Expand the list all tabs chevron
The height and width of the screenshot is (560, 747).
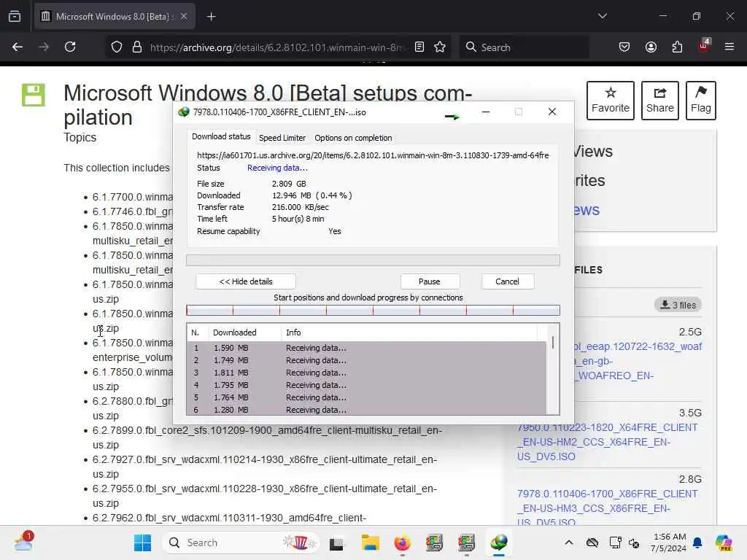602,16
